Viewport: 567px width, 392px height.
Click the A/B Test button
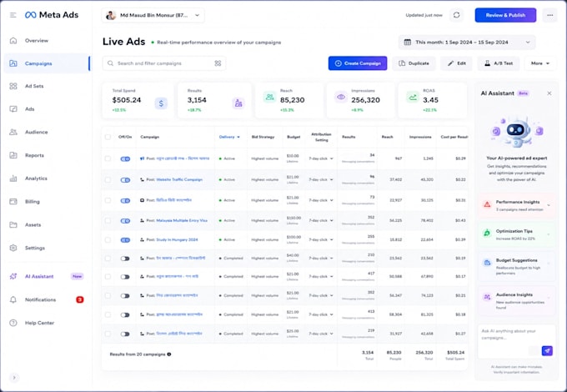499,63
